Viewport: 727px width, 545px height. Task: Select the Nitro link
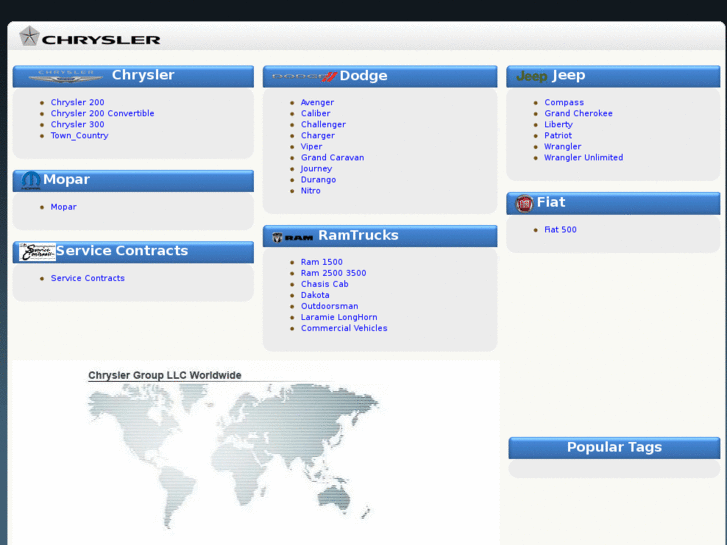point(310,191)
